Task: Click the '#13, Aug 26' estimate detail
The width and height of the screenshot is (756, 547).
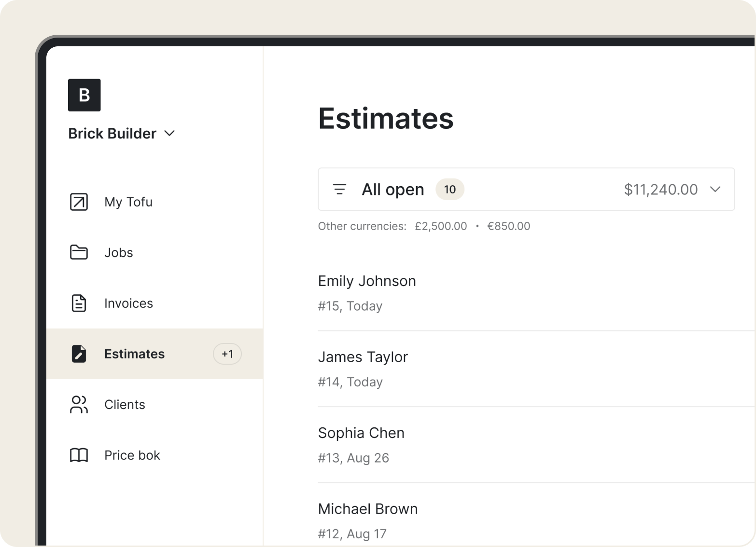Action: [353, 458]
